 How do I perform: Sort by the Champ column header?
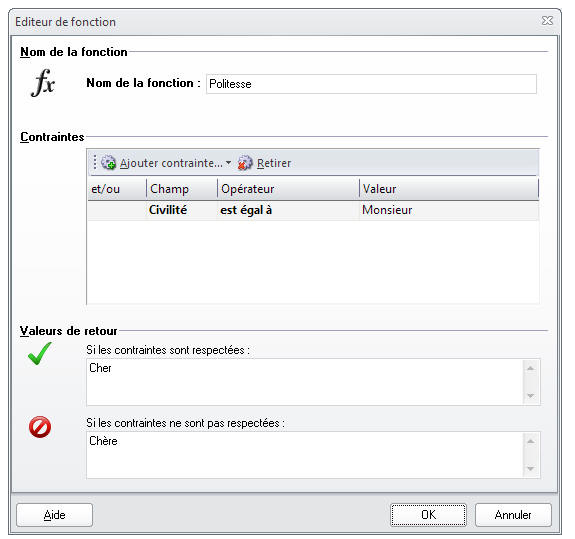coord(182,189)
